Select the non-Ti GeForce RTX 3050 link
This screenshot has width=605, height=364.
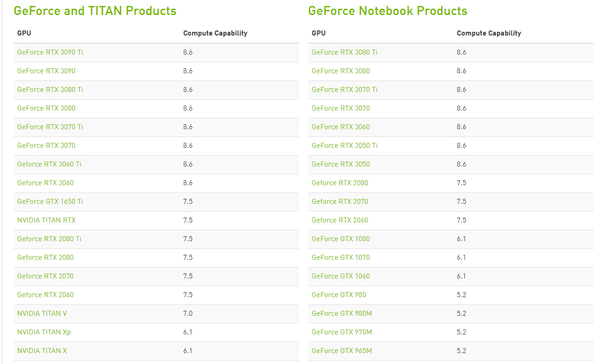(x=341, y=164)
